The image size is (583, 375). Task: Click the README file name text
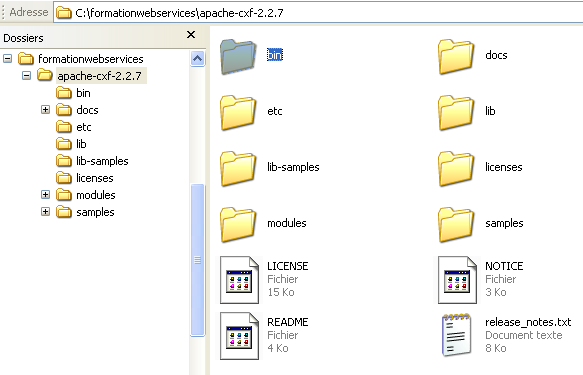(x=288, y=322)
